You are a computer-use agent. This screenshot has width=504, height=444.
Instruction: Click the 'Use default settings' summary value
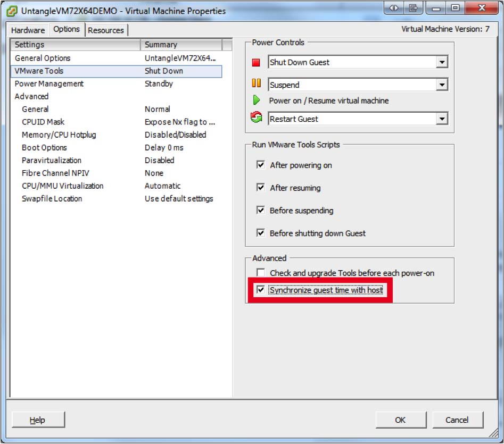tap(179, 199)
